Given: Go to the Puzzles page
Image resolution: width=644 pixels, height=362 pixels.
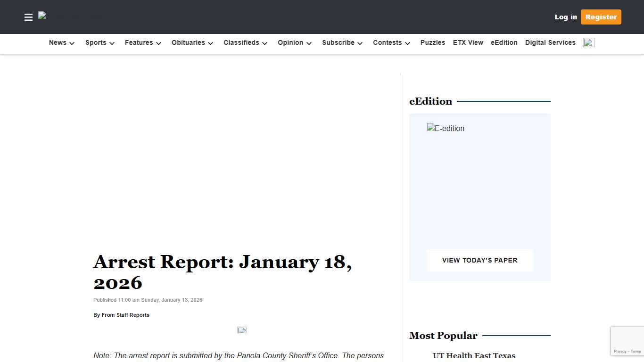Looking at the screenshot, I should click(433, 43).
